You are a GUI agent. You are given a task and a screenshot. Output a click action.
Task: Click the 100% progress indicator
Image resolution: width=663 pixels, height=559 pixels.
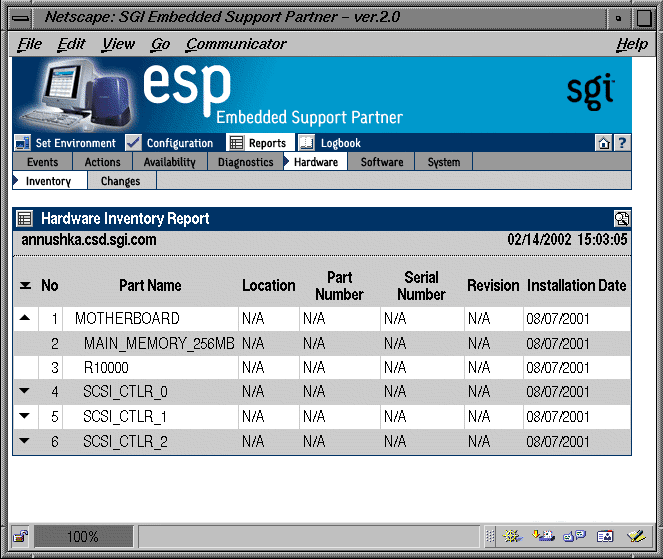(83, 537)
